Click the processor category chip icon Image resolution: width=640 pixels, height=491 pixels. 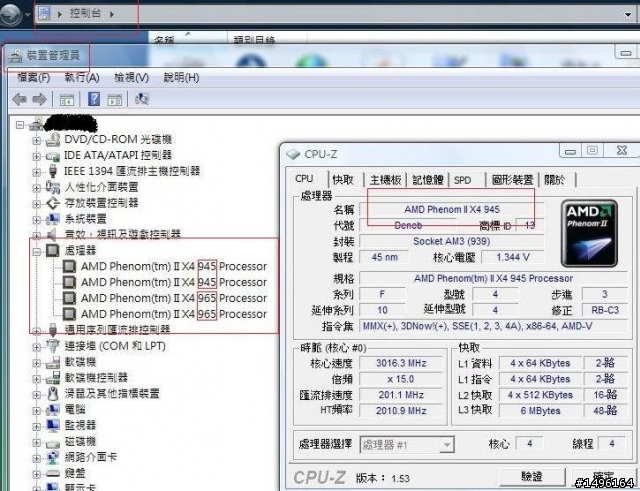pos(53,250)
